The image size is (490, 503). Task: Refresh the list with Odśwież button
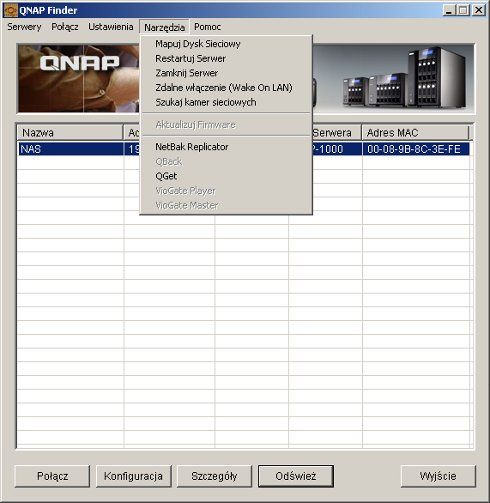click(x=296, y=476)
